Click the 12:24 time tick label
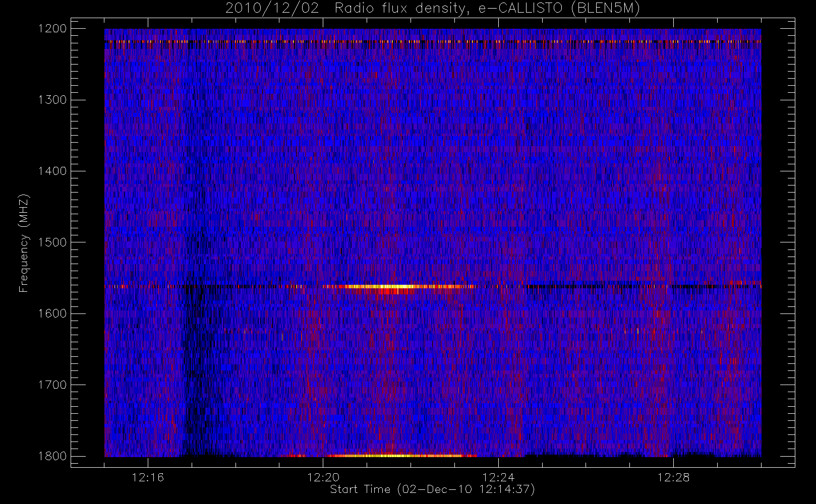Image resolution: width=816 pixels, height=504 pixels. point(498,477)
